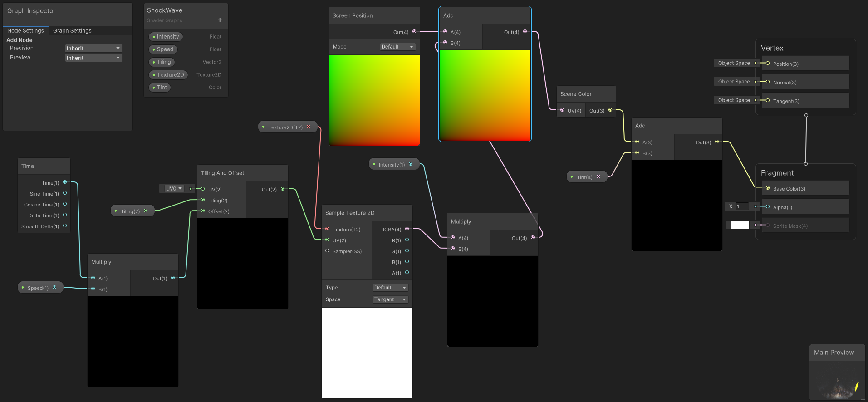Open the Space Tangent dropdown
868x402 pixels.
tap(390, 299)
